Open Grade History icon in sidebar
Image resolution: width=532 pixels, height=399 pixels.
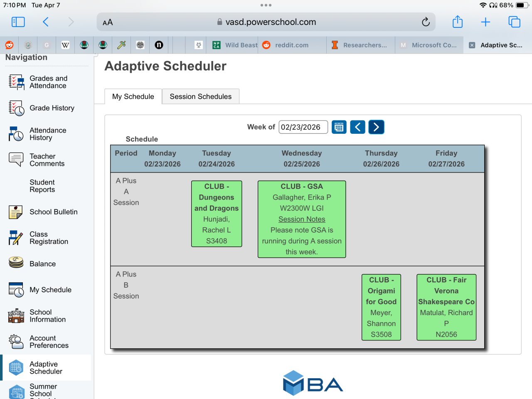coord(16,108)
